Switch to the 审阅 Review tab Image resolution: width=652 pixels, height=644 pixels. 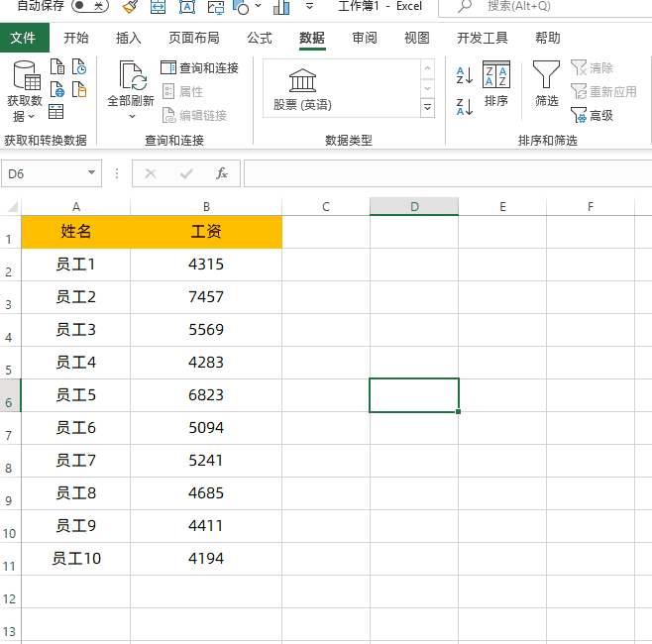pos(365,38)
